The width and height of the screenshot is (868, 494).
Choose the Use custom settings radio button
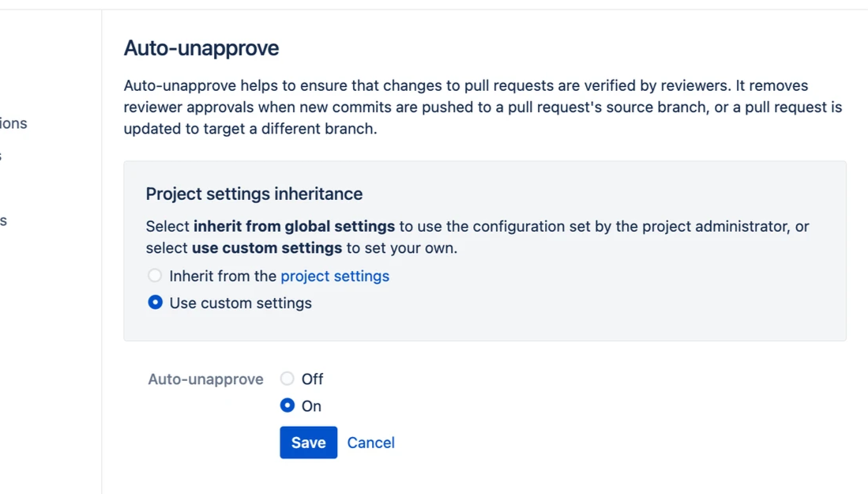click(x=155, y=303)
